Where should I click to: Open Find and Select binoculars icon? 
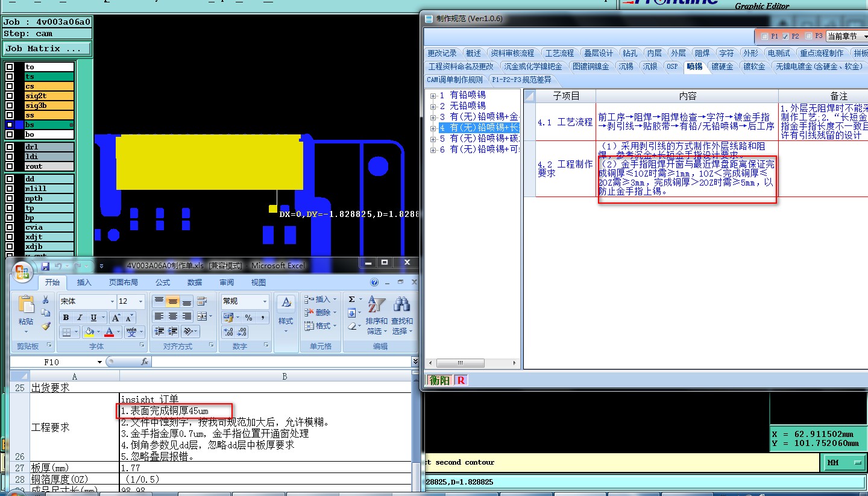point(402,303)
